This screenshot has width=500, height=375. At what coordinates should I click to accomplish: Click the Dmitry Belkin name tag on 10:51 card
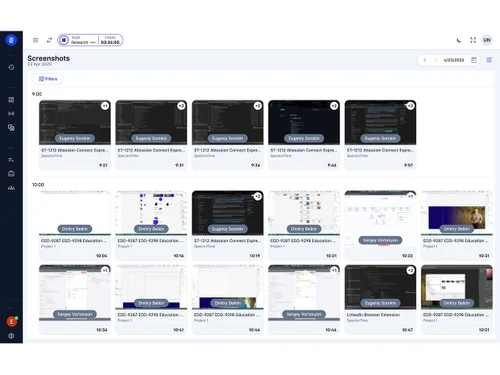(457, 303)
